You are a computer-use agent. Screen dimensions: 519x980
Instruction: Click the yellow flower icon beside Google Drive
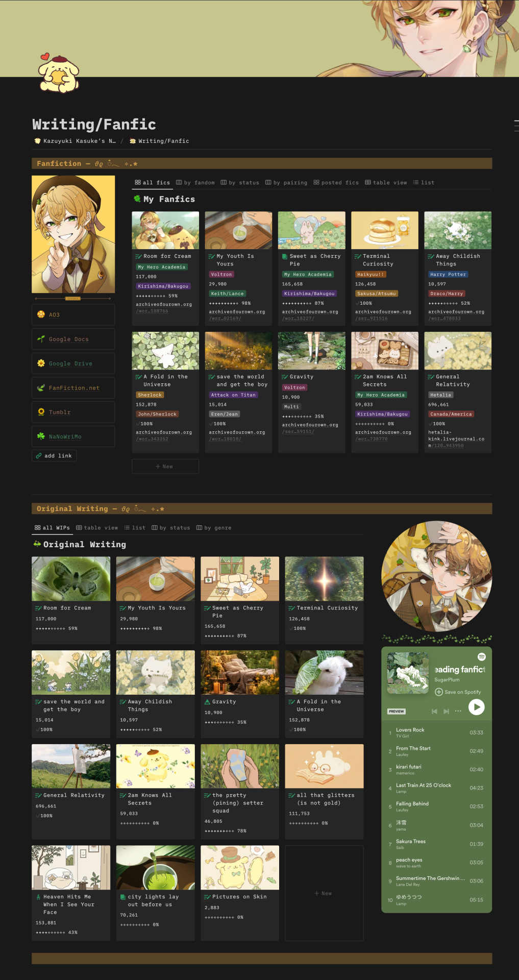[x=41, y=363]
